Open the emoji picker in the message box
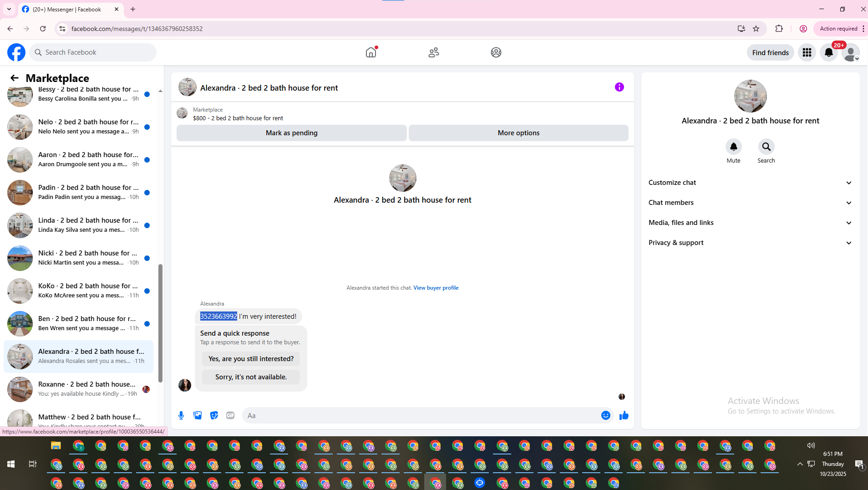Viewport: 868px width, 490px height. point(605,415)
